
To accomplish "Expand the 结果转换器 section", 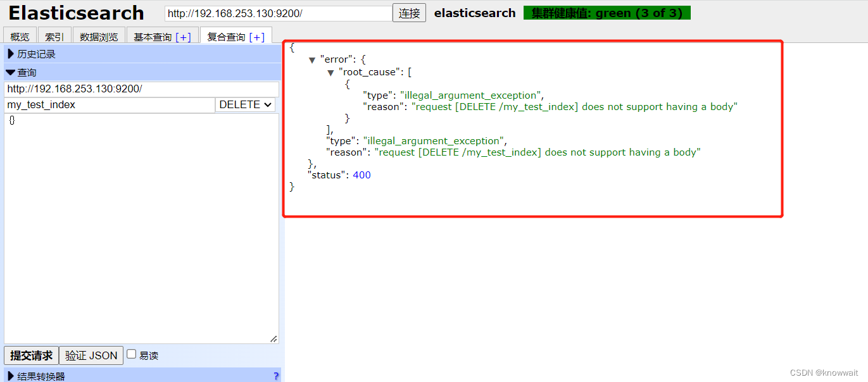I will tap(142, 375).
